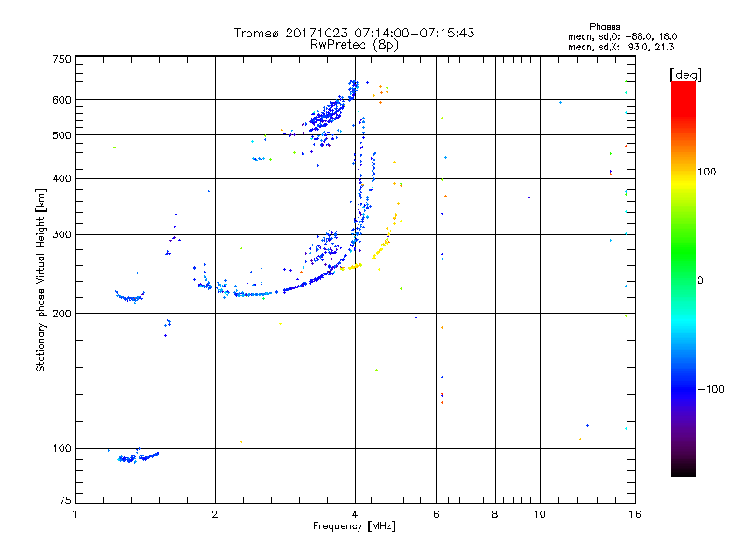Click the plot title 'Tromsø 20171023 07:14:00-07:15:43'
747x560 pixels.
(x=354, y=33)
